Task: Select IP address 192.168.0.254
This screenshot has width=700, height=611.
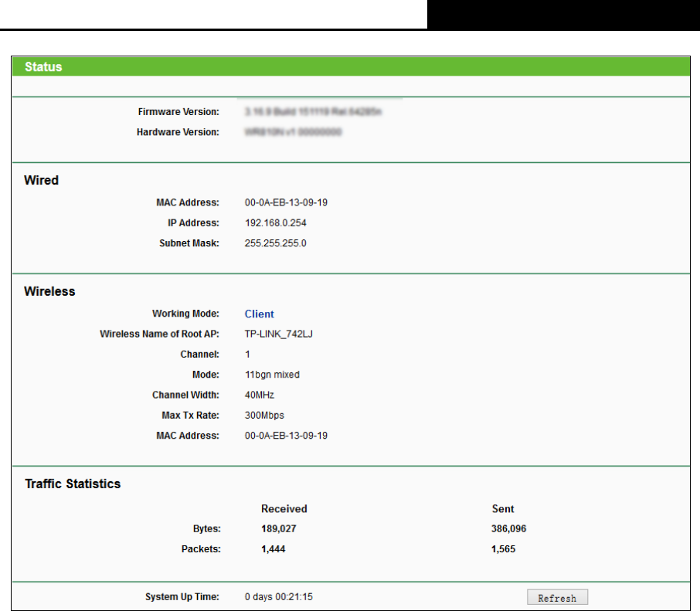Action: click(276, 222)
